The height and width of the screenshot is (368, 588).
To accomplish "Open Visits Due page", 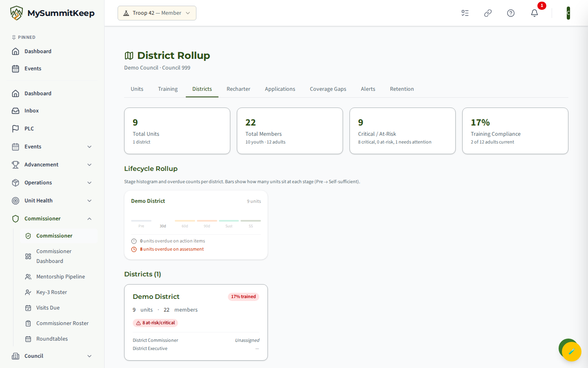I will pos(59,308).
